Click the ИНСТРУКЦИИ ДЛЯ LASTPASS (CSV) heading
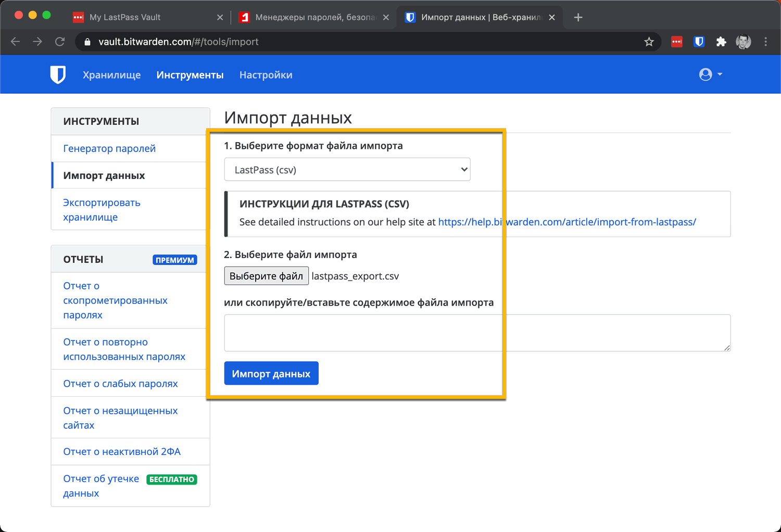This screenshot has height=532, width=781. tap(324, 204)
